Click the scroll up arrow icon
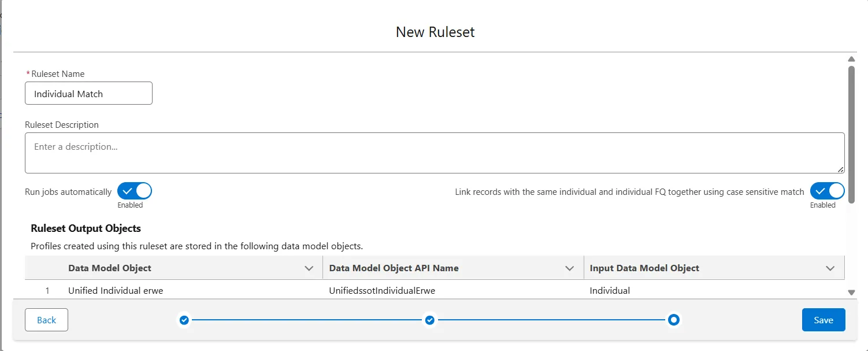The height and width of the screenshot is (351, 868). [851, 59]
